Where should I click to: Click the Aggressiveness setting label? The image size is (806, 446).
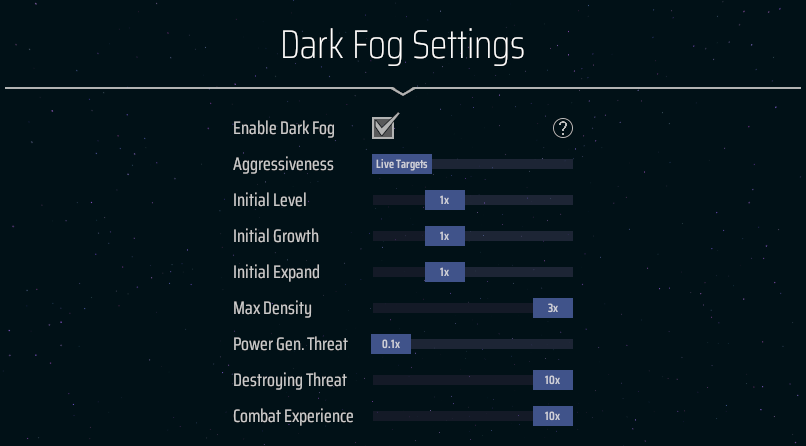pyautogui.click(x=283, y=164)
